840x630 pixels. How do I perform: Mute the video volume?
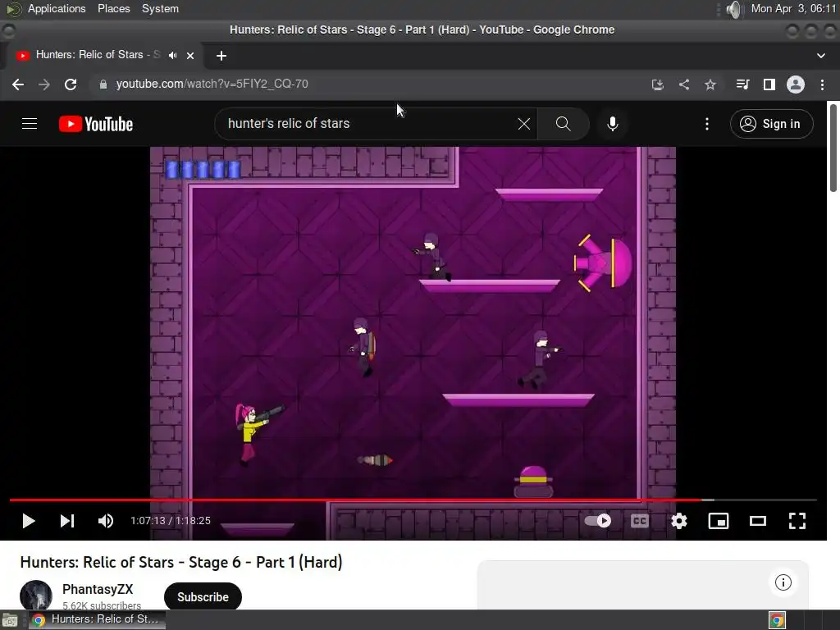click(106, 521)
